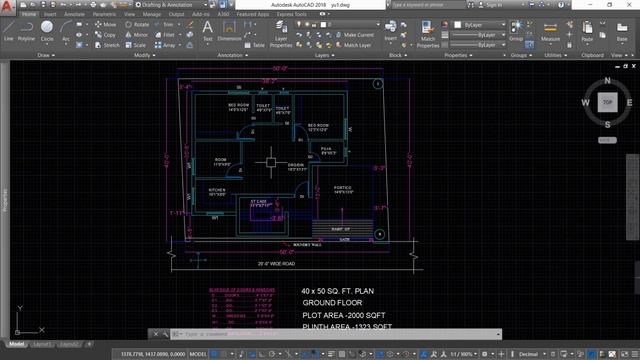Click the Move tool
This screenshot has height=360, width=640.
click(x=105, y=24)
